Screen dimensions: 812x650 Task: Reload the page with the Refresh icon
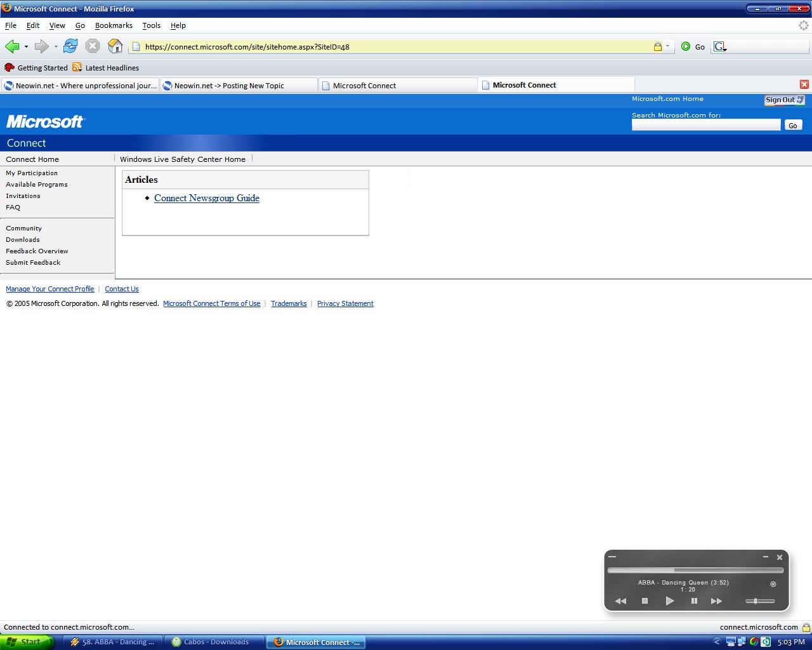pos(70,46)
